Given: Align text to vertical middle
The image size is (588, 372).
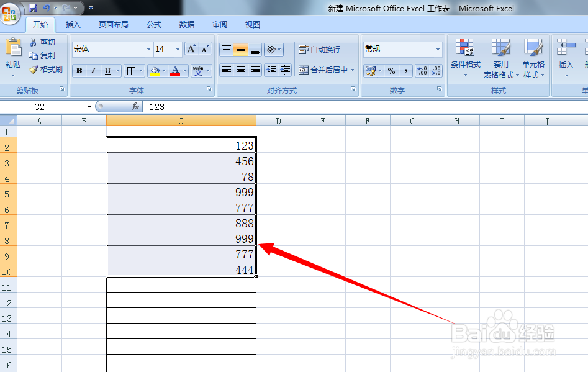Looking at the screenshot, I should (241, 49).
